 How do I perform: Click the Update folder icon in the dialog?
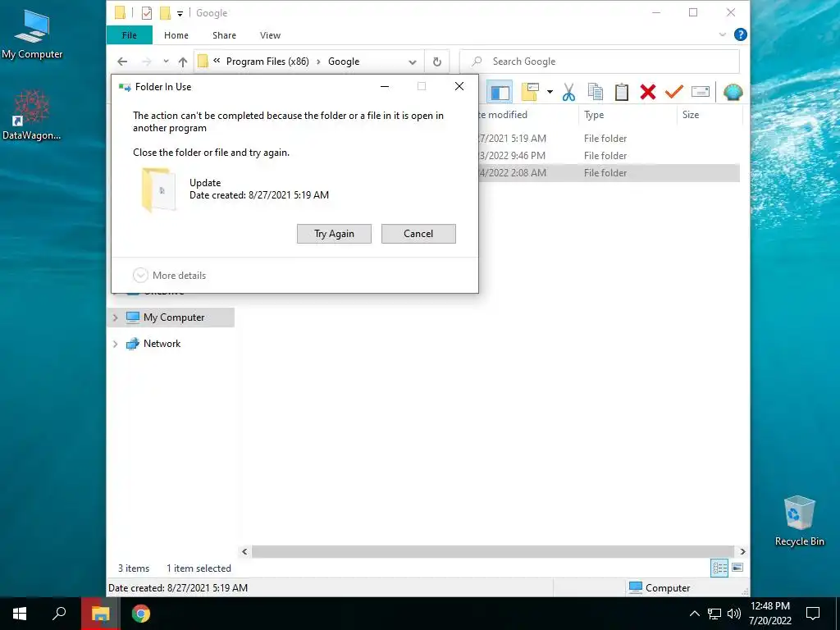[x=158, y=189]
